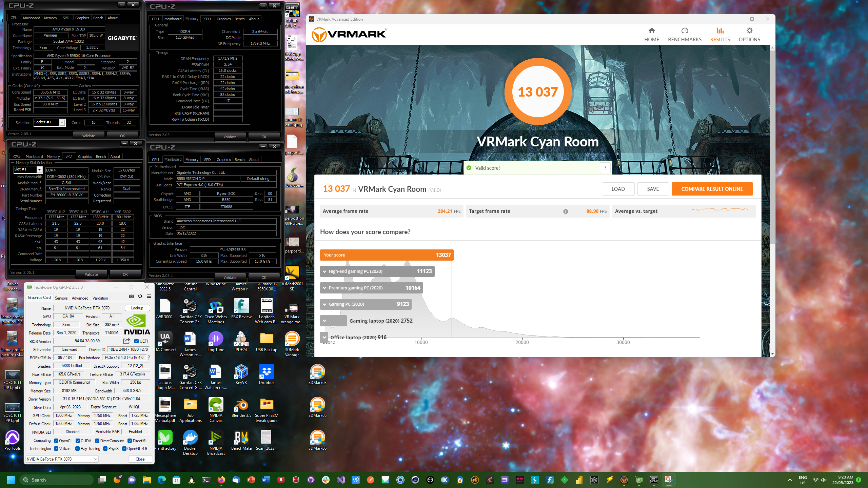Click the Valid score question mark
Screen dimensions: 868x488
click(x=605, y=168)
